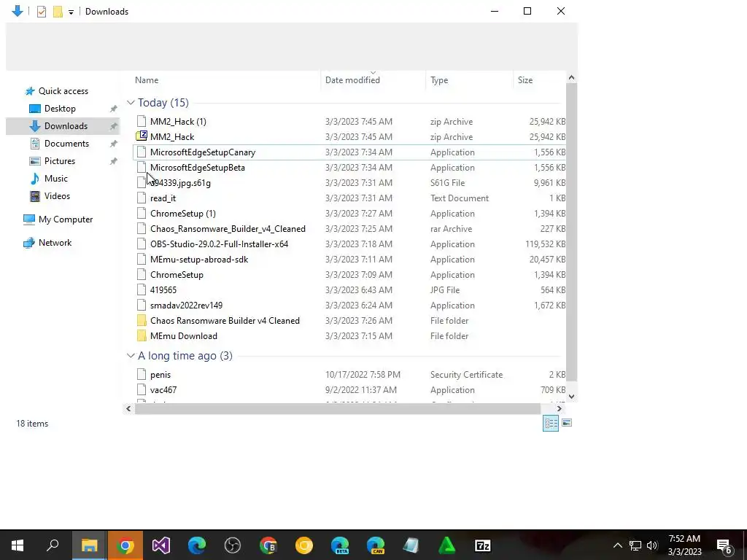Unpin Downloads via its pin icon
This screenshot has height=560, width=747.
pyautogui.click(x=113, y=126)
